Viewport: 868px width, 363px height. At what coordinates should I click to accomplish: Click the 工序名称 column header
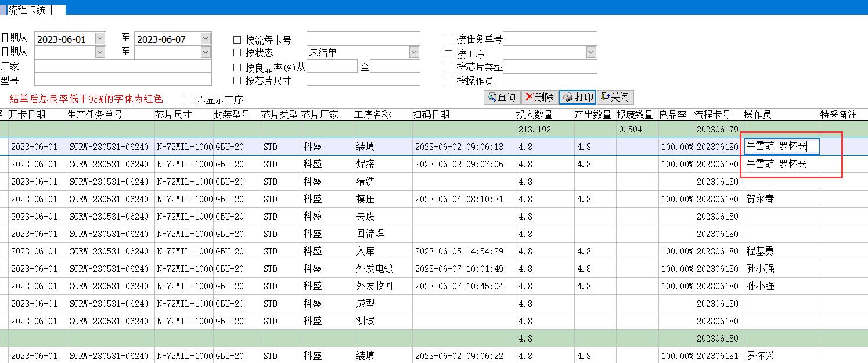pos(372,115)
